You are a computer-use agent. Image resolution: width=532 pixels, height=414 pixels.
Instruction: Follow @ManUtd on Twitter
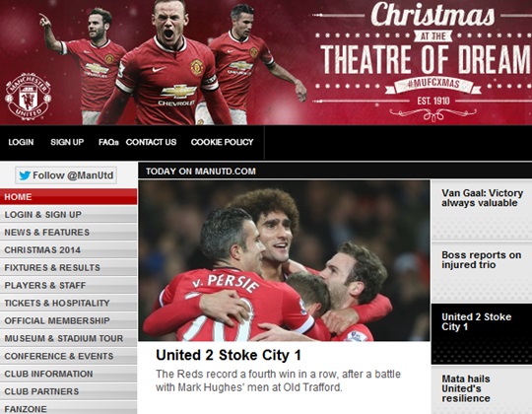pyautogui.click(x=66, y=175)
